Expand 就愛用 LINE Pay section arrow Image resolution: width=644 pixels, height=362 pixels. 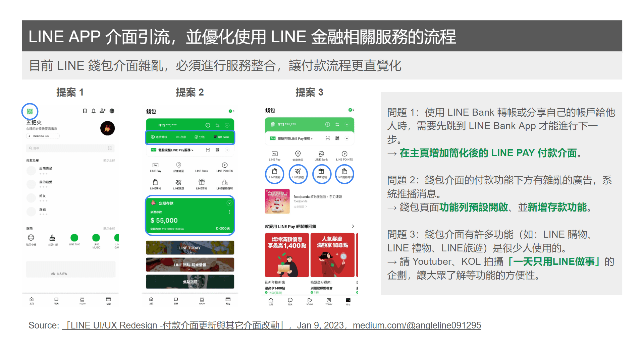point(353,226)
